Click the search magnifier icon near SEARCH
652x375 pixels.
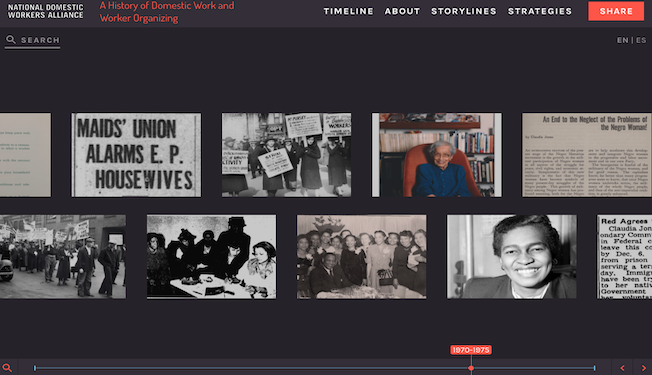11,39
